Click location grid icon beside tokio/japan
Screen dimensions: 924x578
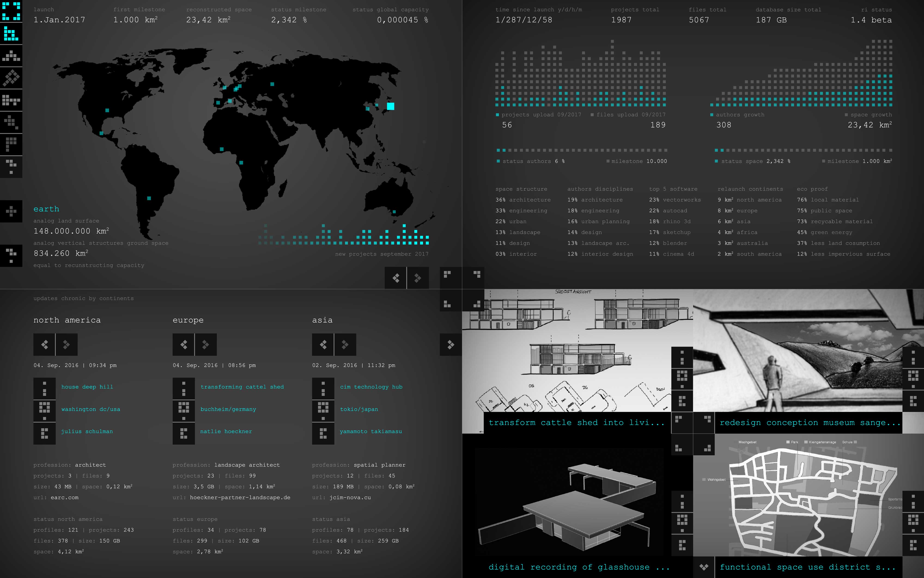323,411
